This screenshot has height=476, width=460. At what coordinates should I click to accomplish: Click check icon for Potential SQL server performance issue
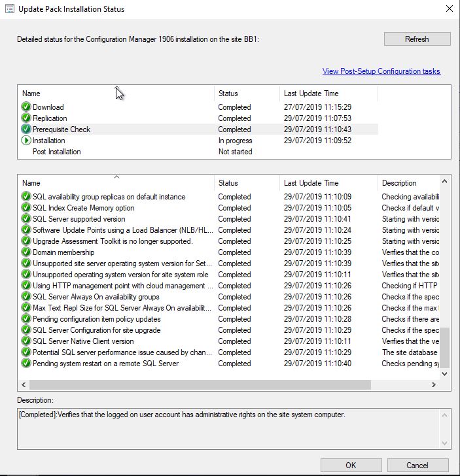tap(26, 352)
